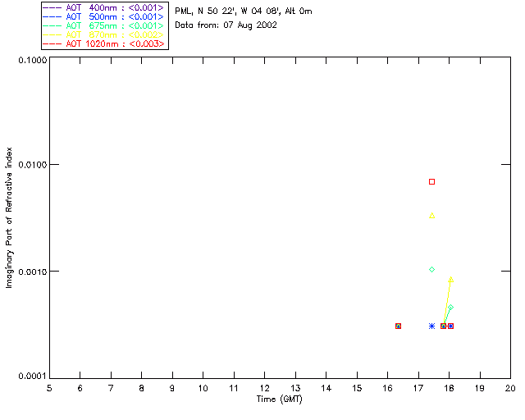525x420 pixels.
Task: Click the highest red square data point
Action: click(432, 182)
